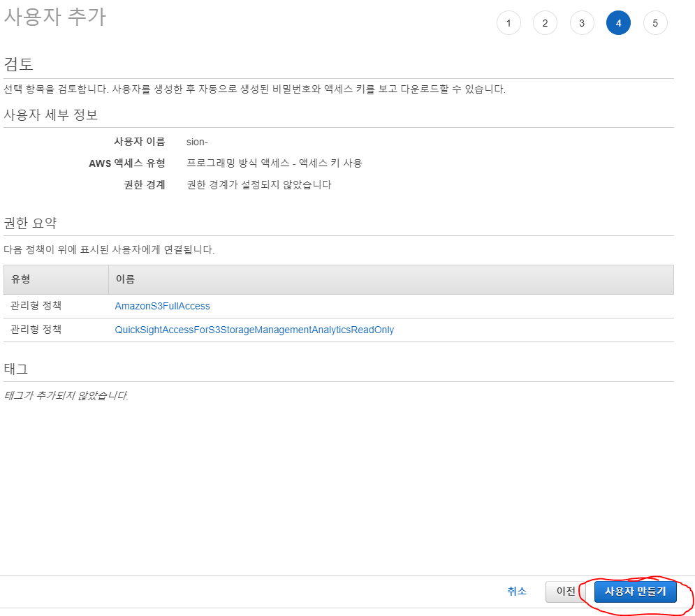Click the 프로그래밍 방식 액세스 access type text

coord(274,163)
